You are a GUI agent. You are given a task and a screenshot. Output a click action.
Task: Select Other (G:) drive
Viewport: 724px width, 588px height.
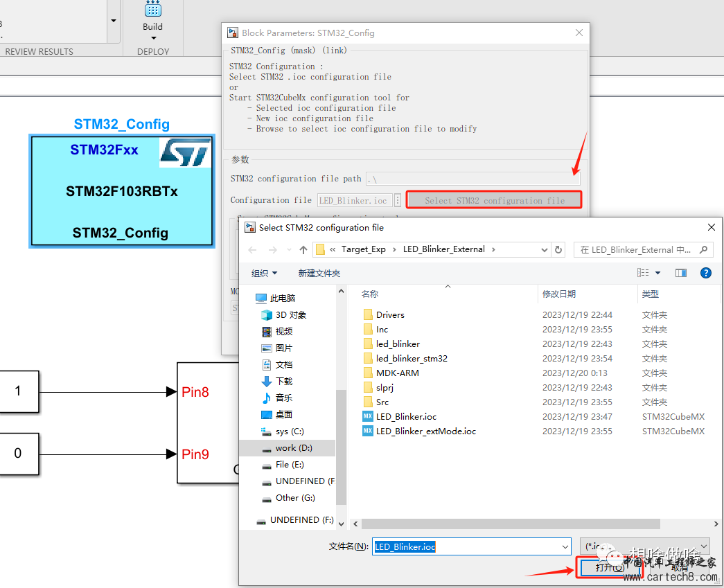295,497
